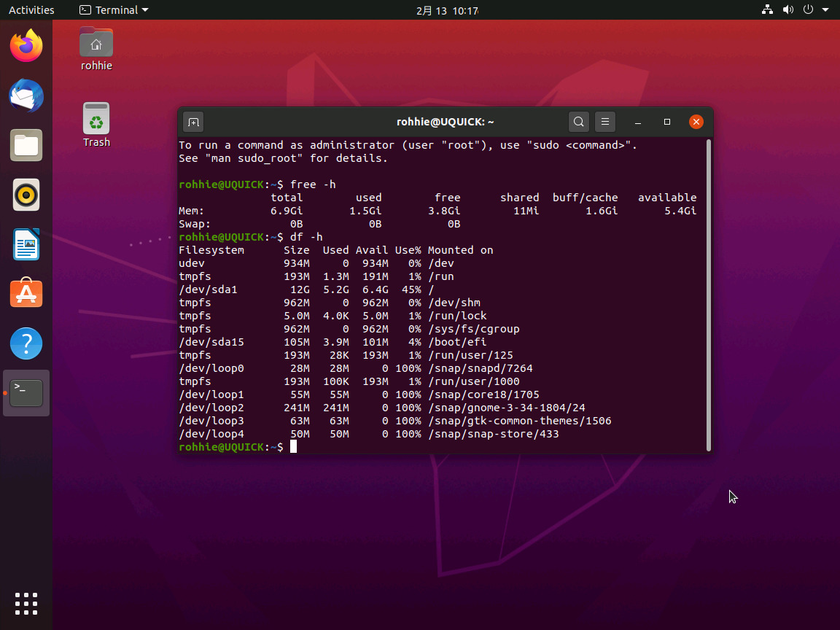840x630 pixels.
Task: Click the terminal search magnifier button
Action: click(x=578, y=122)
